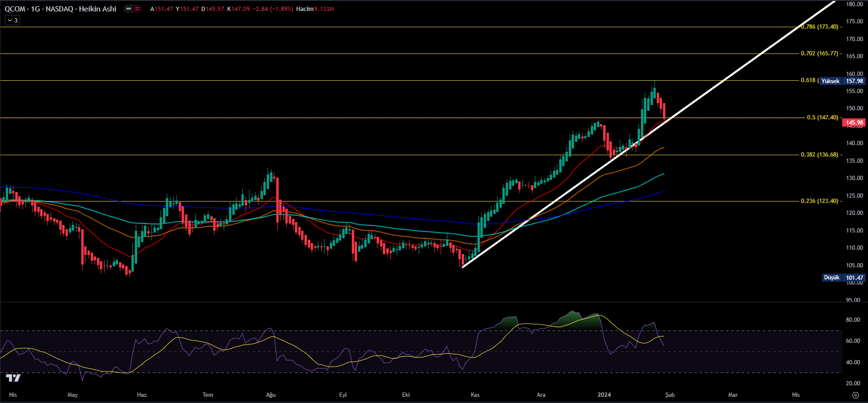Click the TradingView logo on the chart
This screenshot has width=868, height=403.
pos(13,378)
